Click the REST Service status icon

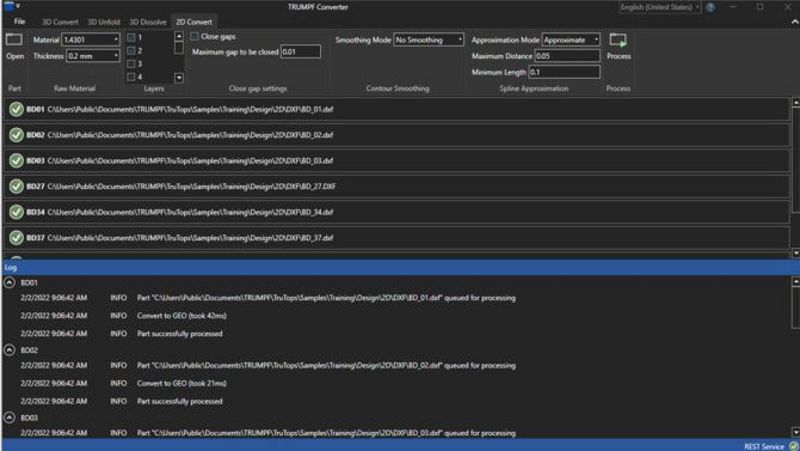click(x=792, y=445)
